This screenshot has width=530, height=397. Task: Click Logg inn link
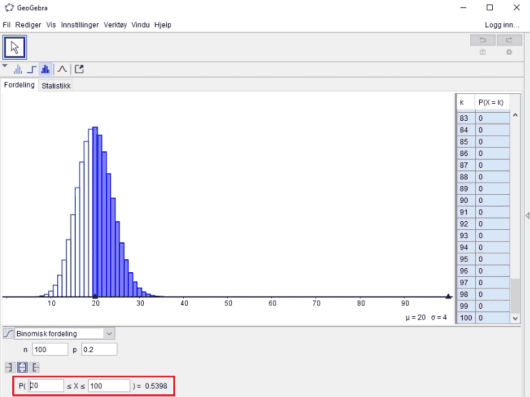[502, 25]
